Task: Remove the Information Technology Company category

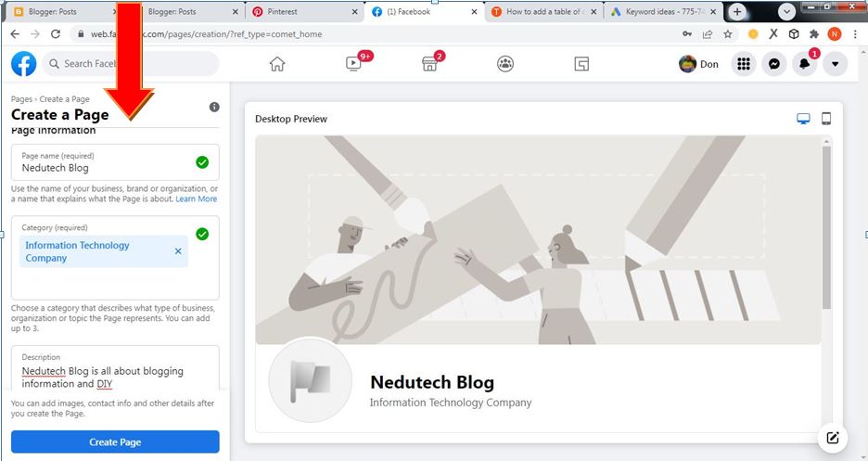Action: pos(178,251)
